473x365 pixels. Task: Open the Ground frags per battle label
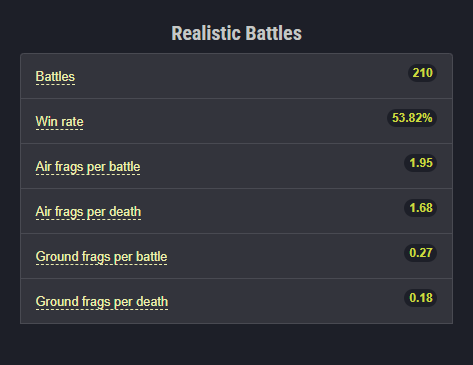tap(101, 257)
